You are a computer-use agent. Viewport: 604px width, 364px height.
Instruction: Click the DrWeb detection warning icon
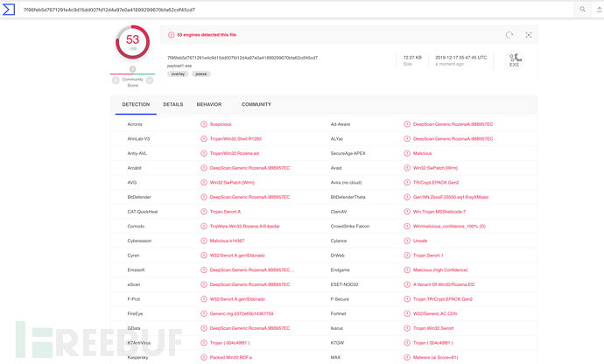pyautogui.click(x=407, y=255)
